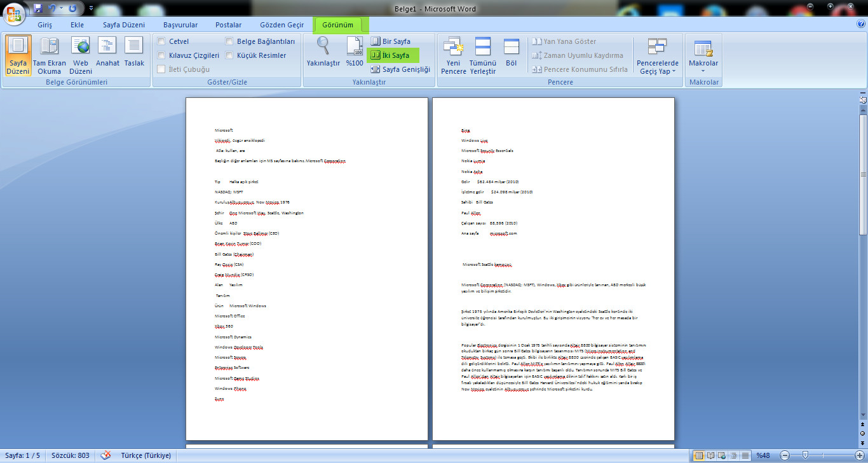The height and width of the screenshot is (463, 868).
Task: Click Türkçe (Türkiye) language indicator
Action: click(x=146, y=456)
